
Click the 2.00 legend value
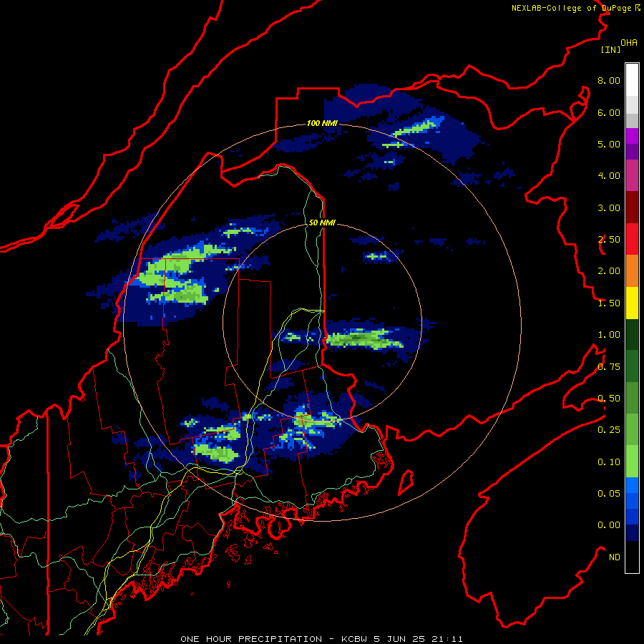[609, 271]
